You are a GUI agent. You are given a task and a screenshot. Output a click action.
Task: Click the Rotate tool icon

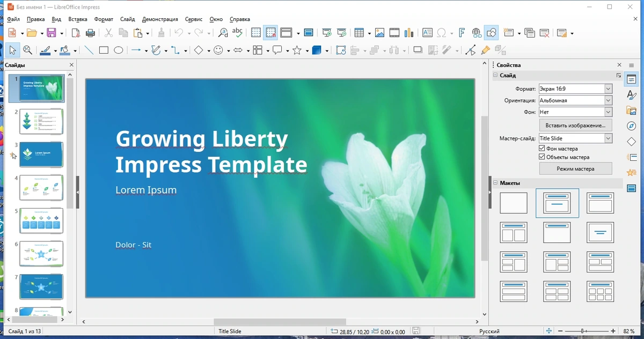click(x=341, y=50)
